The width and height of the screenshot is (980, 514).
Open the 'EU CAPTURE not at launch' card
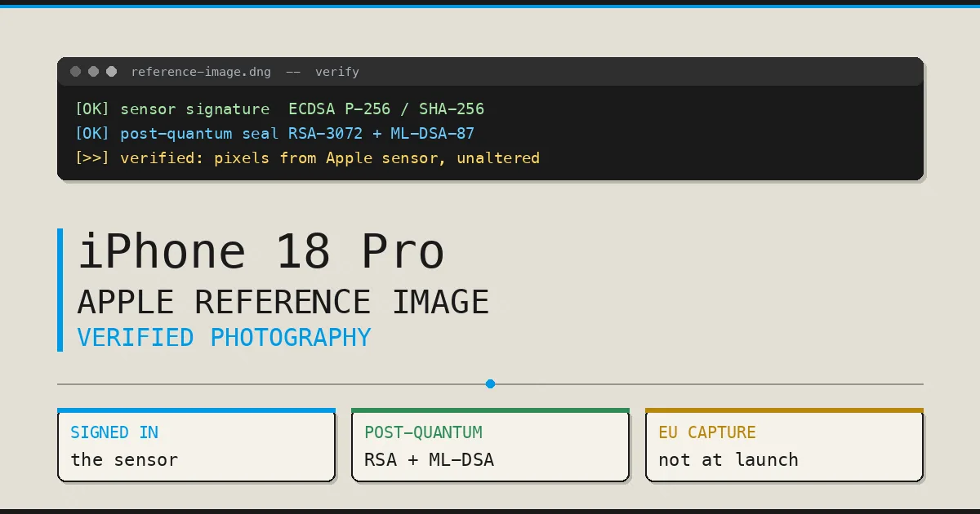click(x=784, y=445)
